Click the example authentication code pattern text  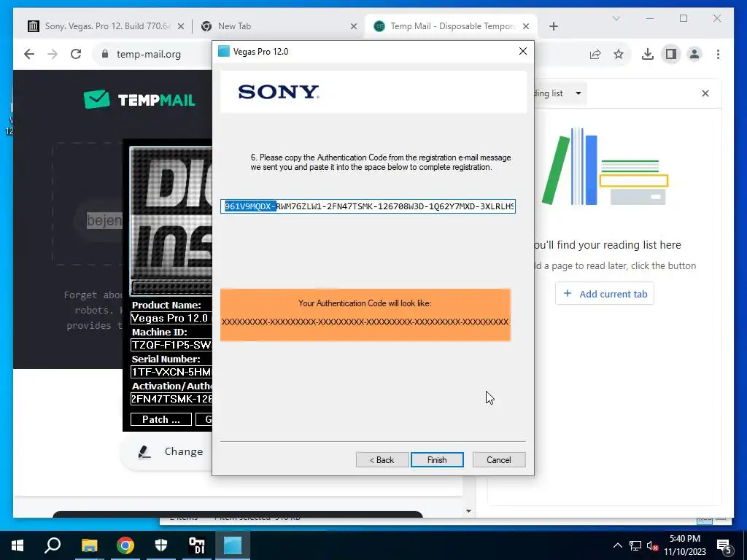tap(365, 322)
